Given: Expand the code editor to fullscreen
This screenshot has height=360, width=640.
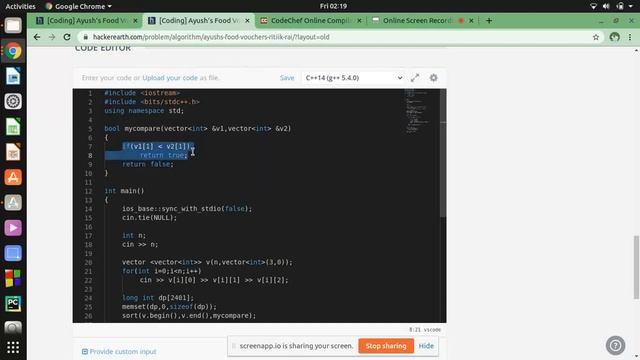Looking at the screenshot, I should click(x=415, y=78).
